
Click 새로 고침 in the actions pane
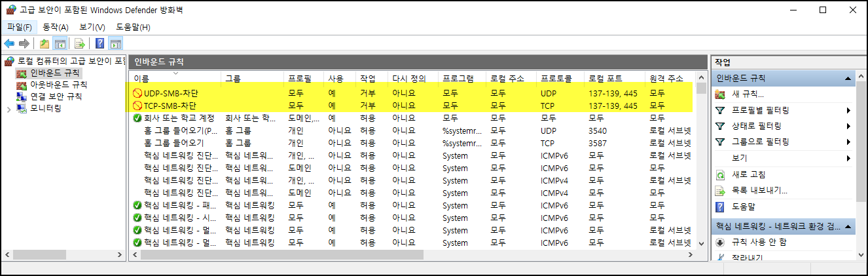[748, 175]
